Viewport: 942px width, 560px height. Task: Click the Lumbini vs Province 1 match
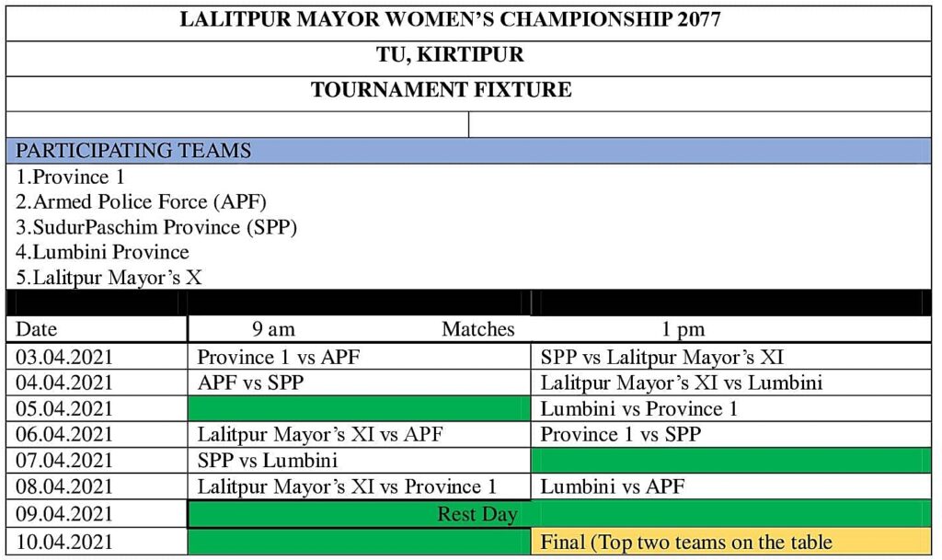click(x=638, y=408)
